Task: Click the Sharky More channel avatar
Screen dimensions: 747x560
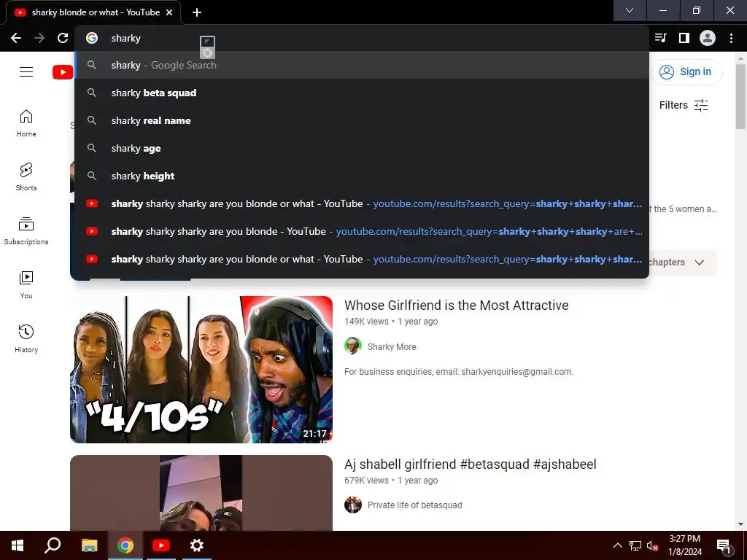Action: point(353,346)
